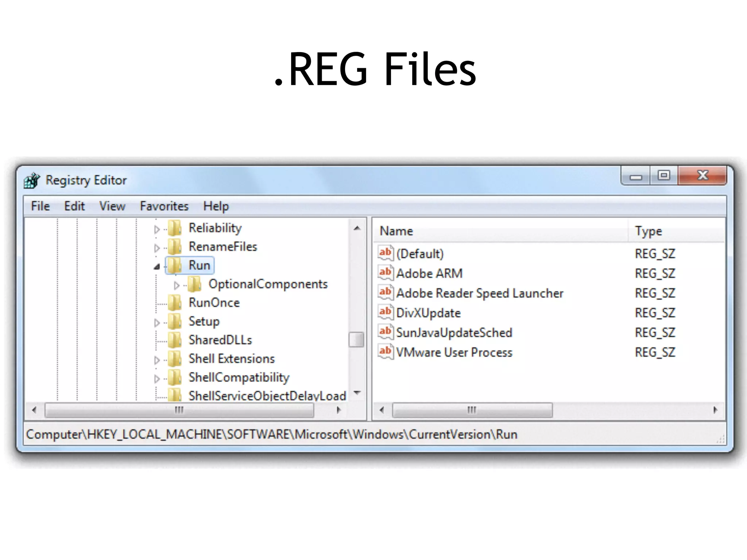The image size is (747, 560).
Task: Close the Registry Editor window
Action: coord(702,176)
